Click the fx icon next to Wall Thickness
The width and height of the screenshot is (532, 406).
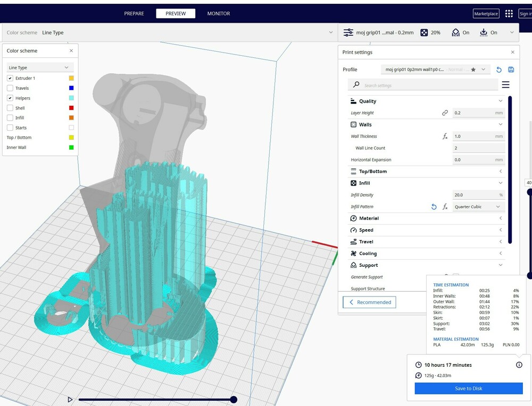[x=445, y=137]
